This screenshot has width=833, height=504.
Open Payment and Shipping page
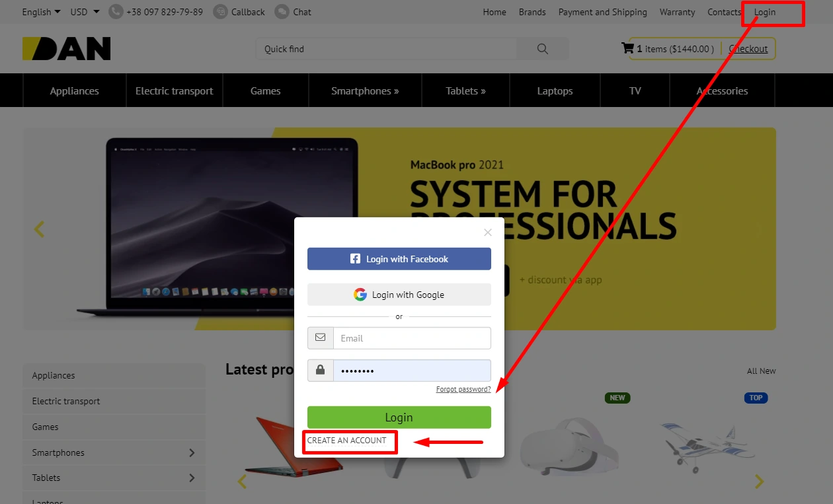[x=602, y=12]
